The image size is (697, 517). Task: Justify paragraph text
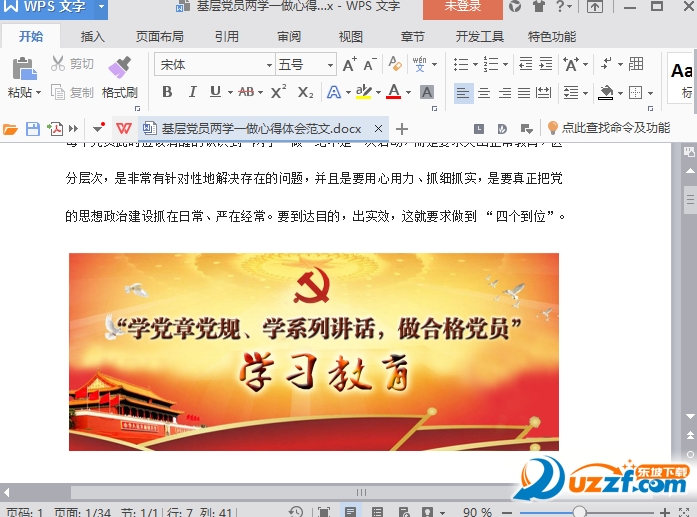(x=524, y=93)
